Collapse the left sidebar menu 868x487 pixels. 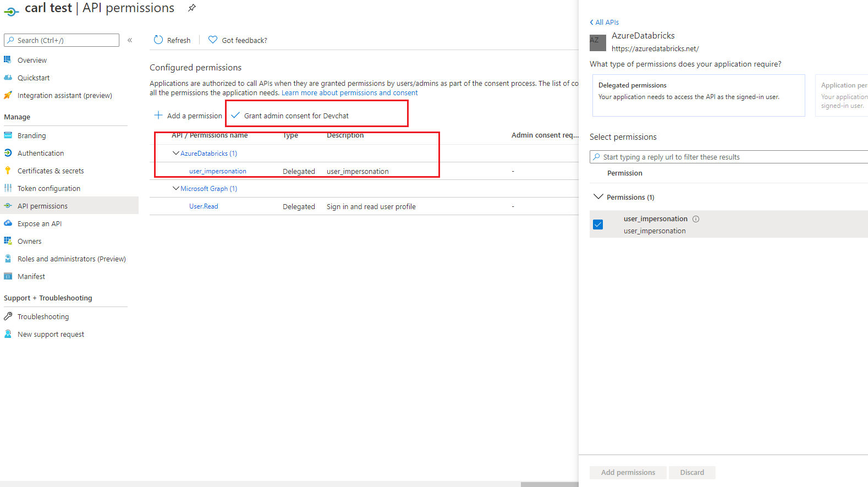pos(130,40)
